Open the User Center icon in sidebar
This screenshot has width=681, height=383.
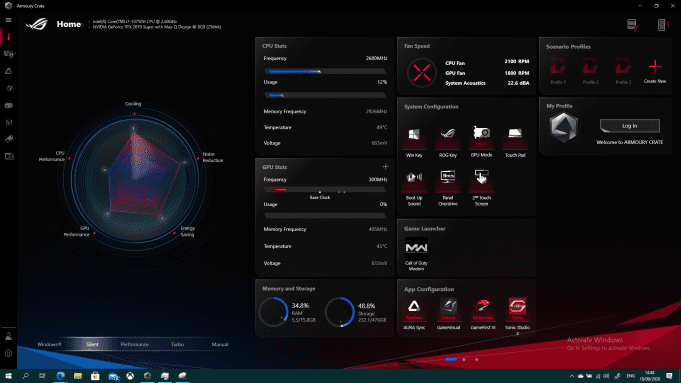point(8,336)
